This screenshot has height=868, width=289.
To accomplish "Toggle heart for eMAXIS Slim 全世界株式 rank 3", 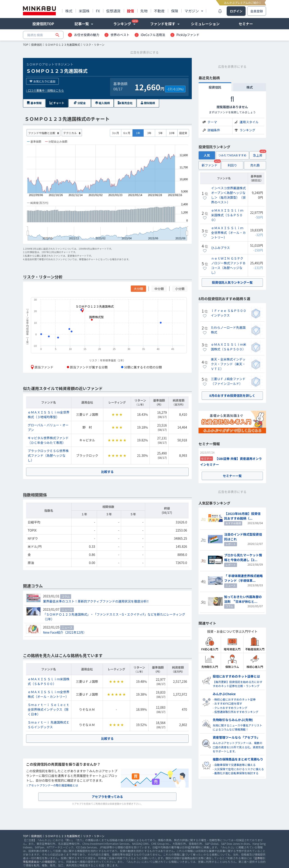I will 205,235.
